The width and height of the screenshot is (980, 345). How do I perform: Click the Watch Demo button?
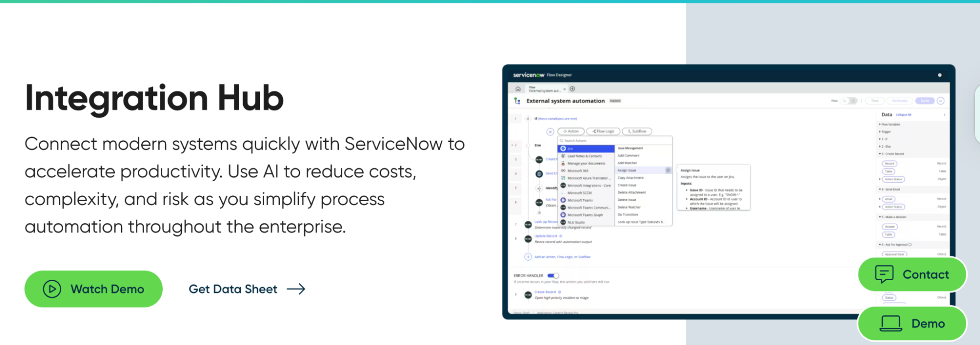point(93,289)
